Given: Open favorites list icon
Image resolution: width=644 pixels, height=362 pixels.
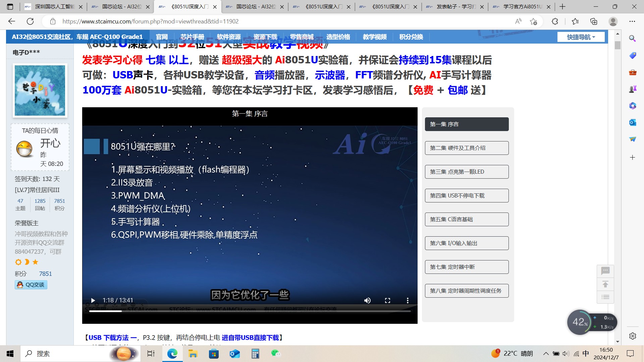Looking at the screenshot, I should coord(575,21).
